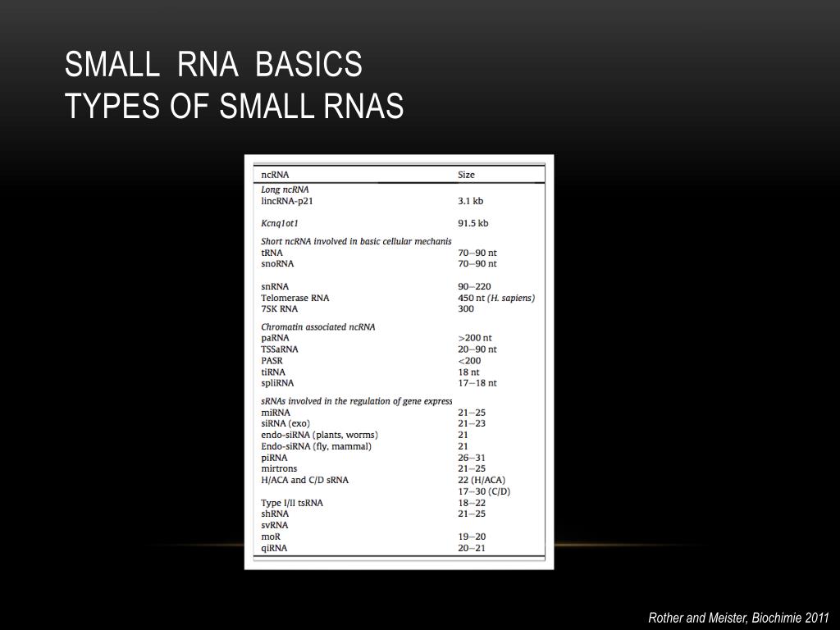Image resolution: width=840 pixels, height=630 pixels.
Task: Select 'H/ACA and C/D sRNA' entry
Action: (x=304, y=480)
